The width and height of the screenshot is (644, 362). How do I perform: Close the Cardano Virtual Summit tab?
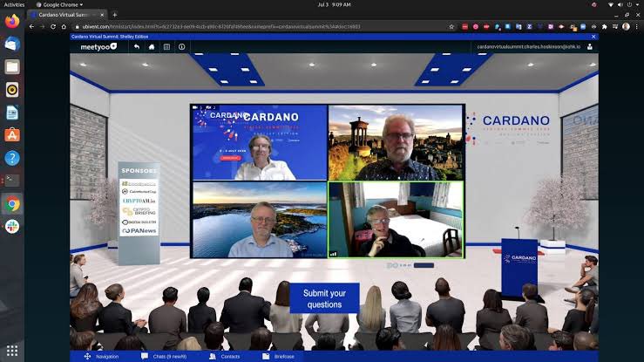pyautogui.click(x=102, y=15)
